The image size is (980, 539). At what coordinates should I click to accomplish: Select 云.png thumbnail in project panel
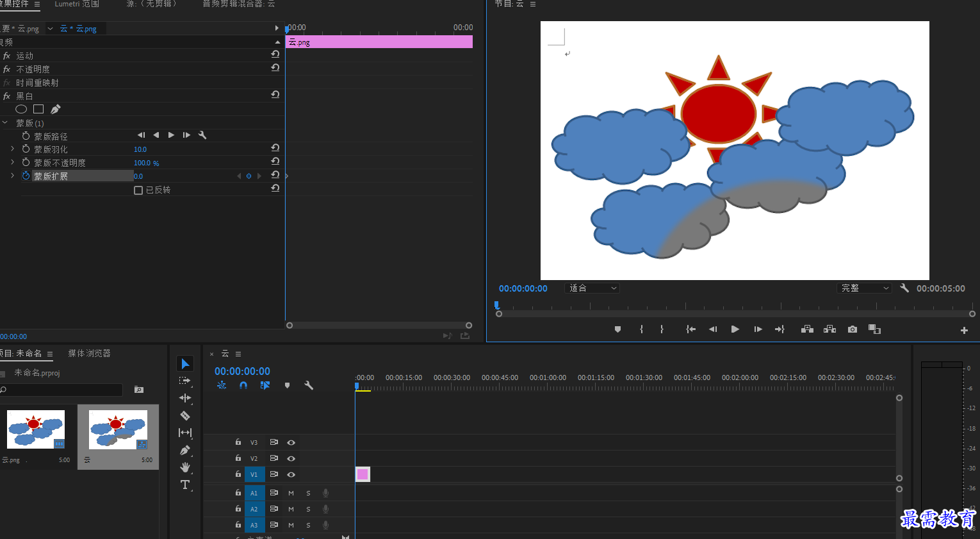coord(36,429)
